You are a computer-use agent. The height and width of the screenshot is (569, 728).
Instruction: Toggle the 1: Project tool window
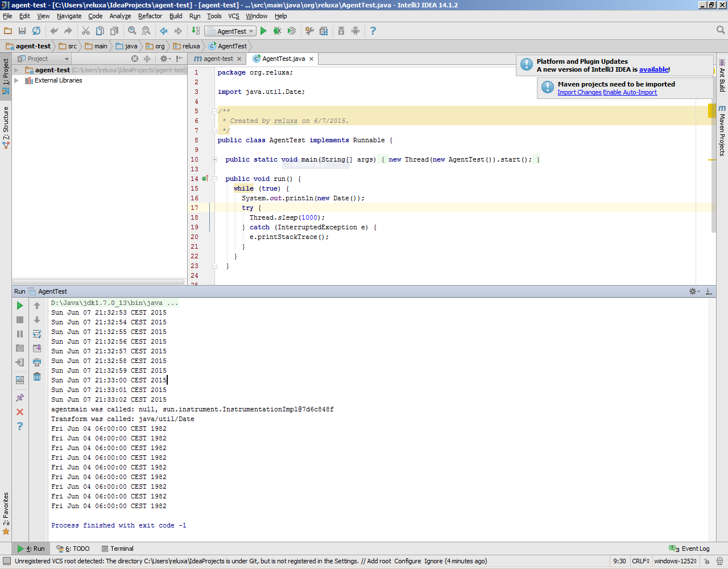pyautogui.click(x=6, y=76)
